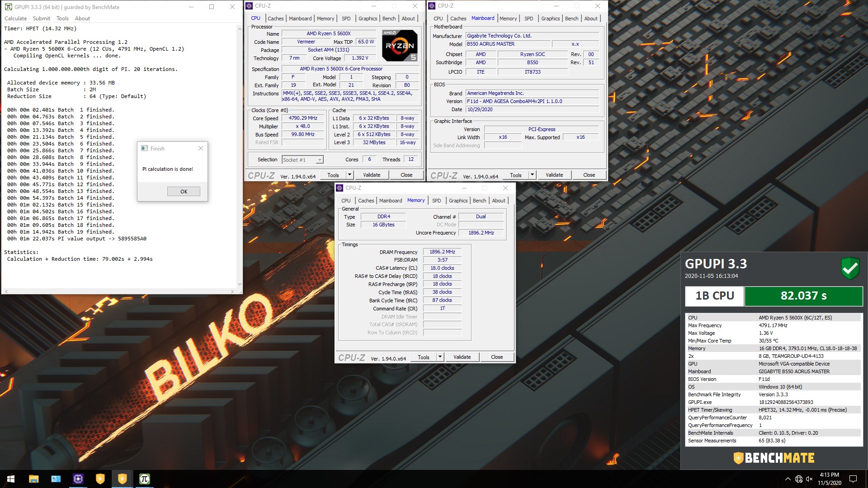The image size is (868, 488).
Task: Open the Calculate menu in GPUPI
Action: click(x=15, y=19)
